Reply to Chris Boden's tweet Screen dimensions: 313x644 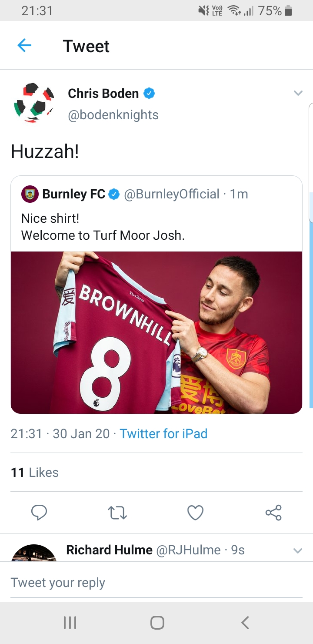39,513
